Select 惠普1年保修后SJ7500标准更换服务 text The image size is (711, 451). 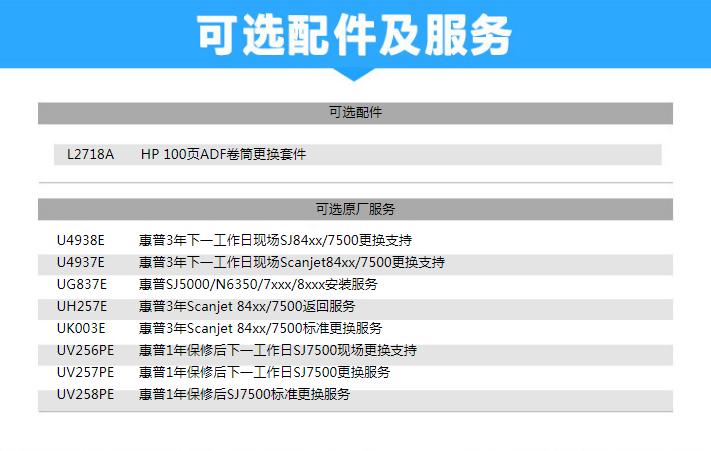coord(244,394)
